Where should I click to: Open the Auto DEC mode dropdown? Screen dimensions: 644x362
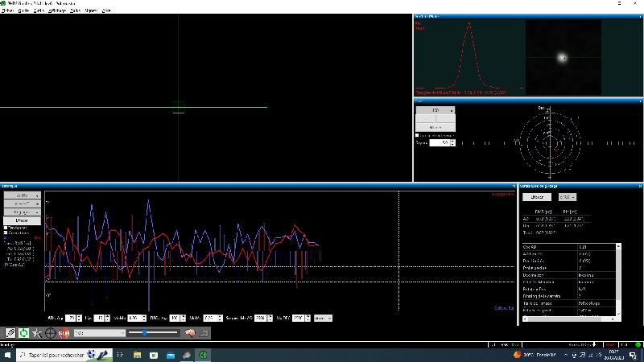tap(323, 318)
